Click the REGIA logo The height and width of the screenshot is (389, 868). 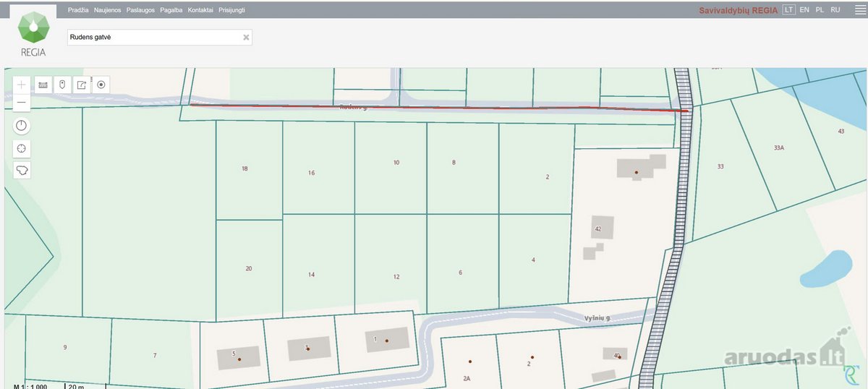click(x=33, y=33)
